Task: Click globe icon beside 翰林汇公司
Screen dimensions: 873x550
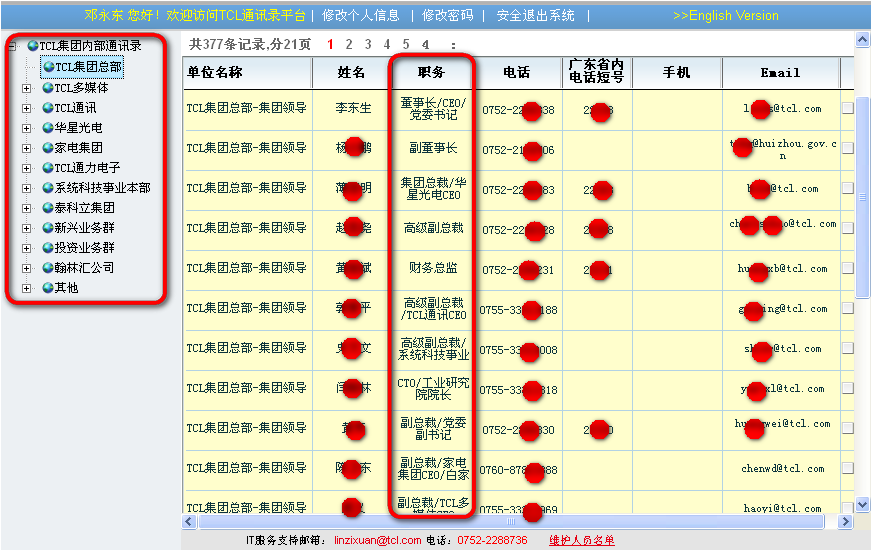Action: [48, 268]
